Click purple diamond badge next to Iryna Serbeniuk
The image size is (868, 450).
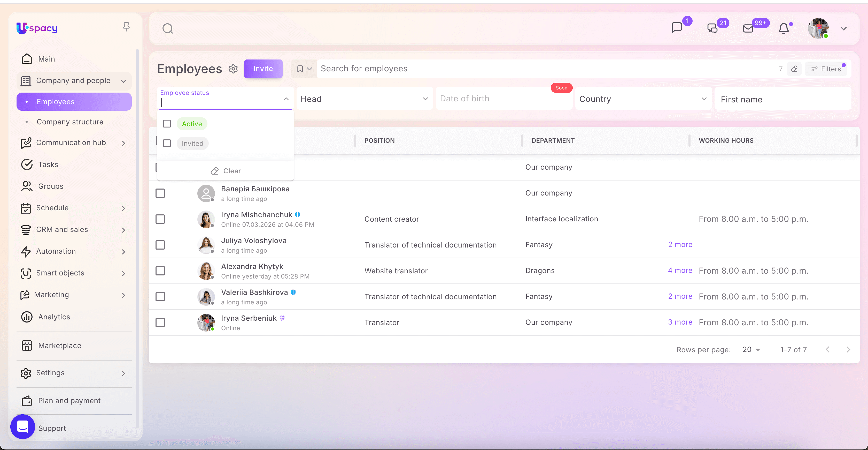coord(282,318)
